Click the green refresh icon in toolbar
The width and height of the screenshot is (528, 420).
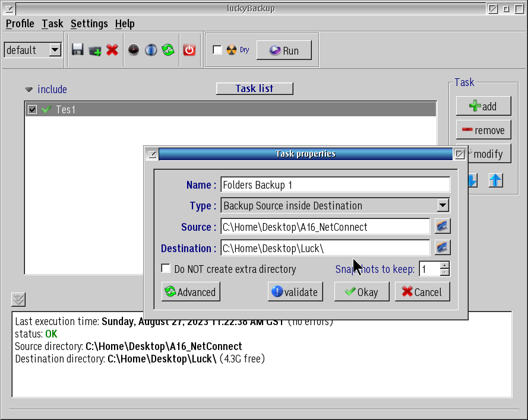click(x=168, y=50)
